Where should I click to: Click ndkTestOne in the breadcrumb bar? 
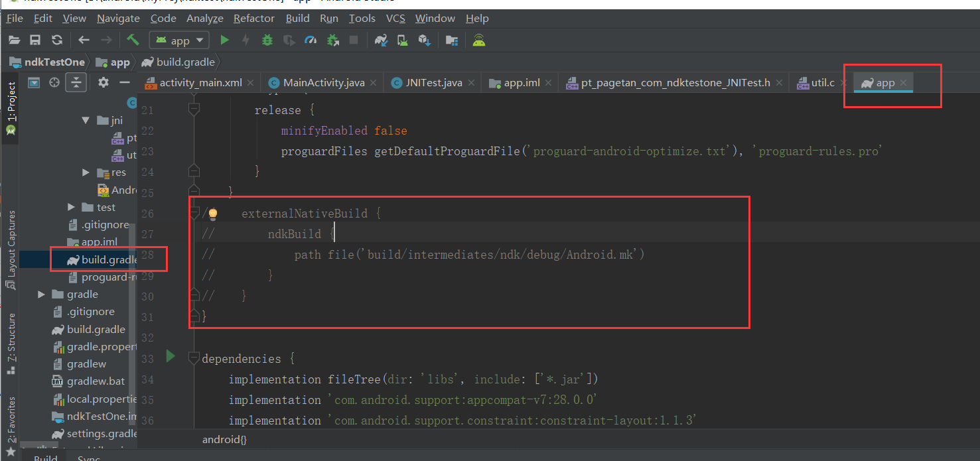[48, 62]
